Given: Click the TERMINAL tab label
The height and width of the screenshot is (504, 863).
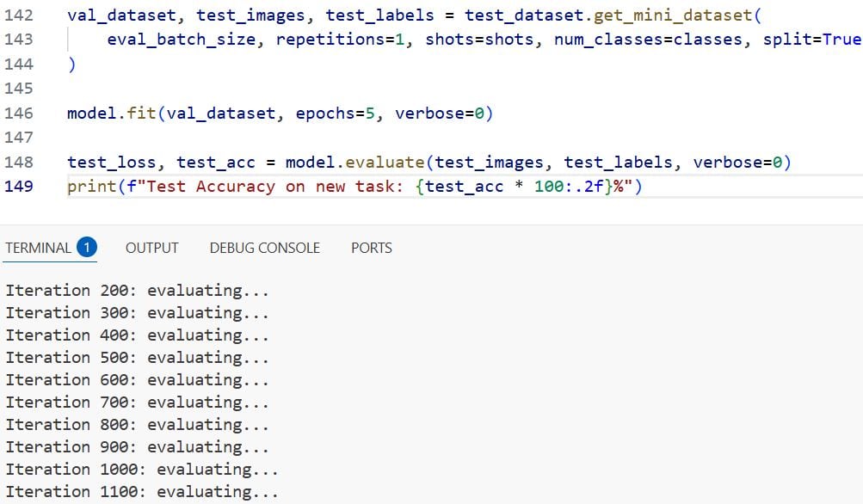Looking at the screenshot, I should [x=39, y=247].
